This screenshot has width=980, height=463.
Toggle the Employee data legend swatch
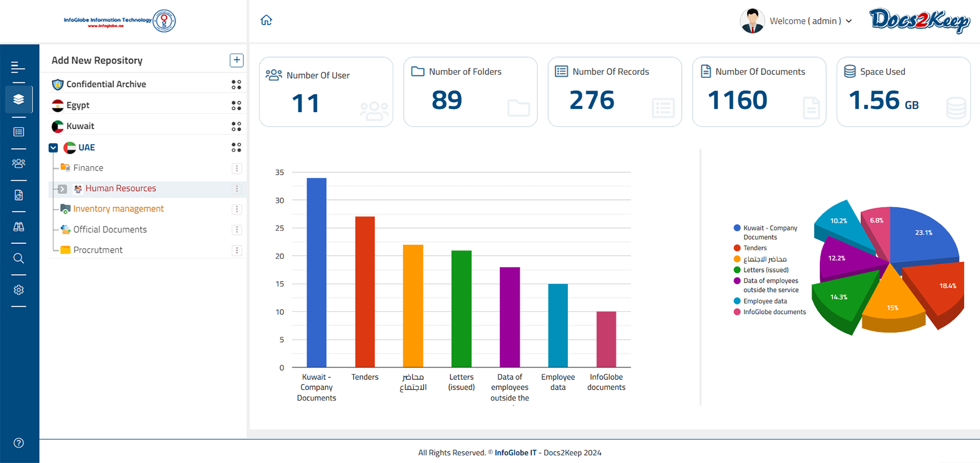point(737,301)
